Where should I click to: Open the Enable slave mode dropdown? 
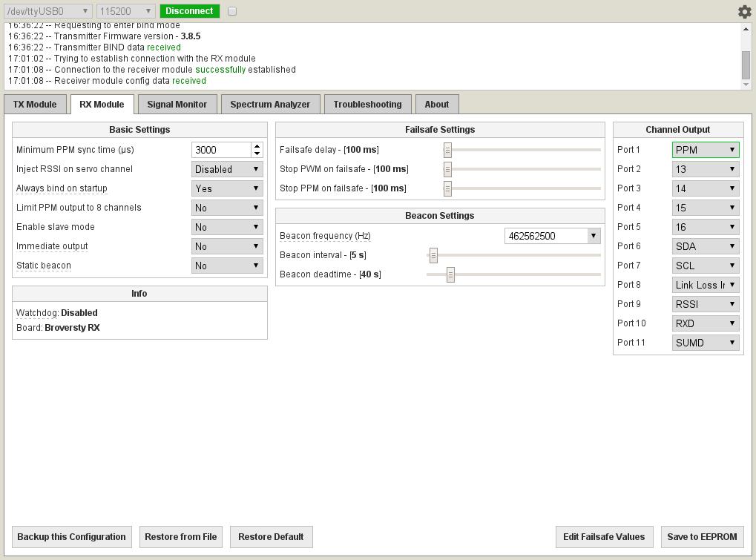[227, 227]
